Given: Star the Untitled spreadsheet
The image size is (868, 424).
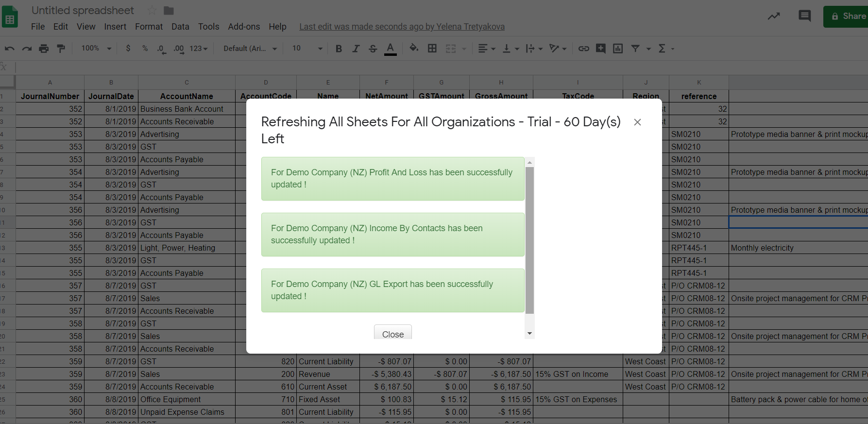Looking at the screenshot, I should [x=152, y=10].
